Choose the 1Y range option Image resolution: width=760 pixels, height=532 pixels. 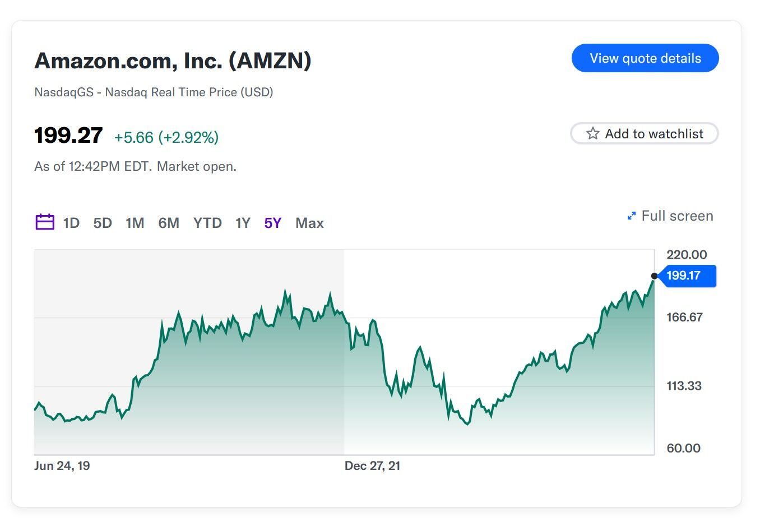243,223
